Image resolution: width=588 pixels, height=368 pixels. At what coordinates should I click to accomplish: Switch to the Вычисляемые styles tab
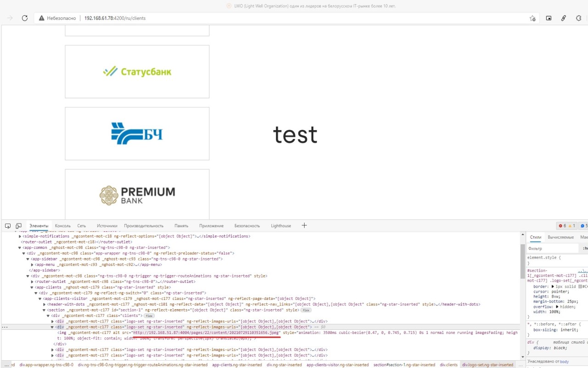560,237
